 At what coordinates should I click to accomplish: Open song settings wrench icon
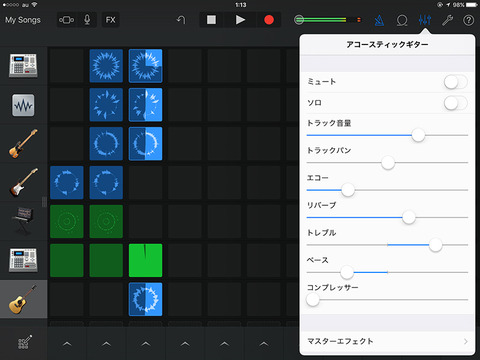pyautogui.click(x=447, y=20)
